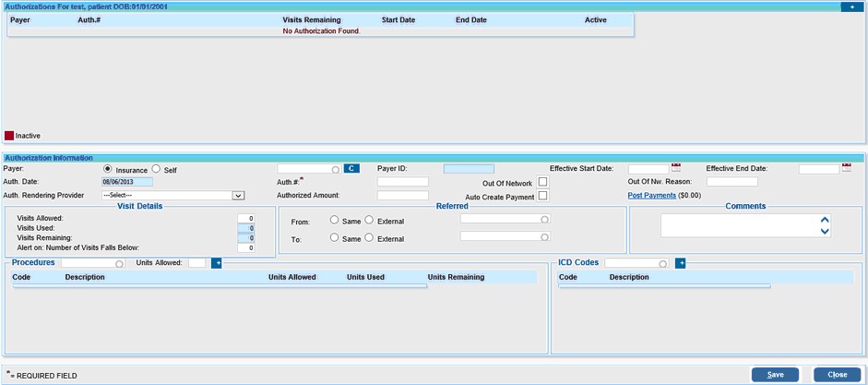Click the Comments box scroll-up arrow
This screenshot has height=385, width=868.
click(x=825, y=220)
